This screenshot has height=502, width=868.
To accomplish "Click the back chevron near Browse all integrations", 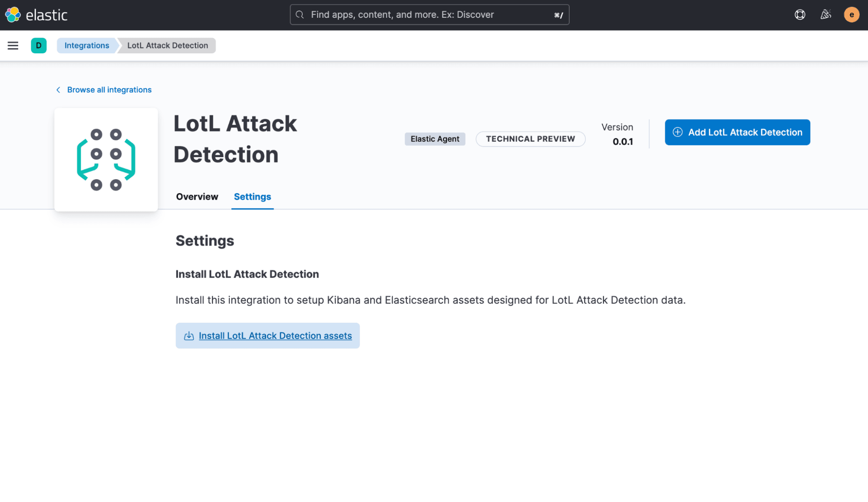I will 58,89.
